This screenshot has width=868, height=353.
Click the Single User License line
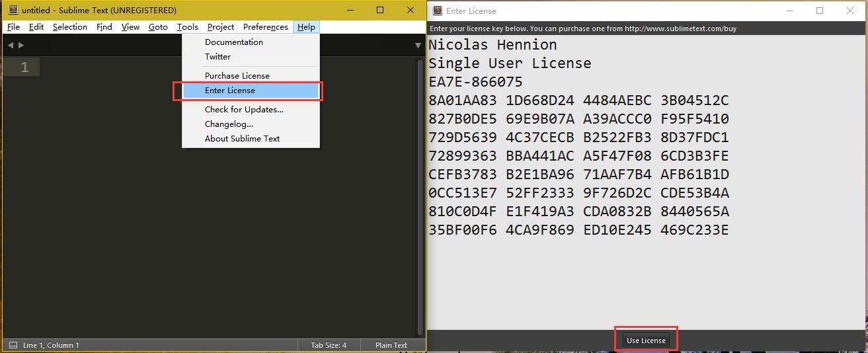click(510, 63)
